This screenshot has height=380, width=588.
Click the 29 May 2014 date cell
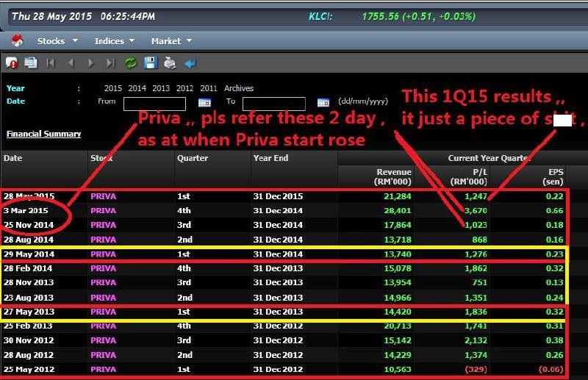pos(29,254)
